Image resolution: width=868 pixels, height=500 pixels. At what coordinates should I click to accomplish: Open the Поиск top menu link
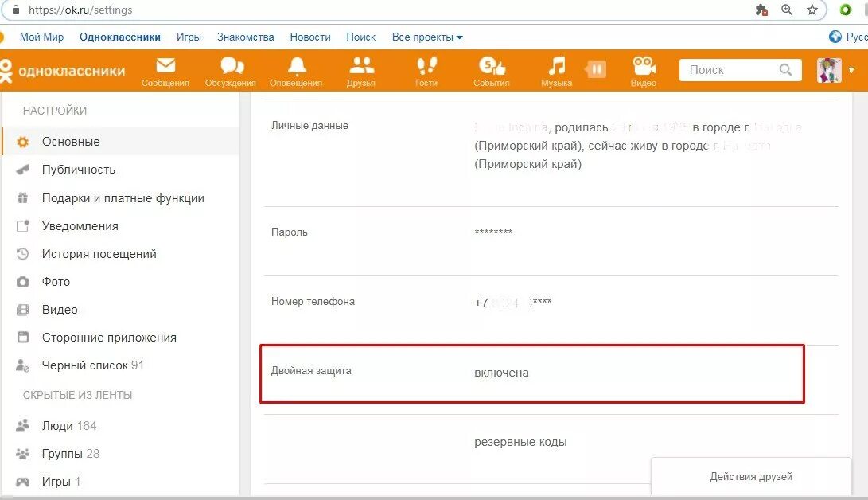[361, 37]
